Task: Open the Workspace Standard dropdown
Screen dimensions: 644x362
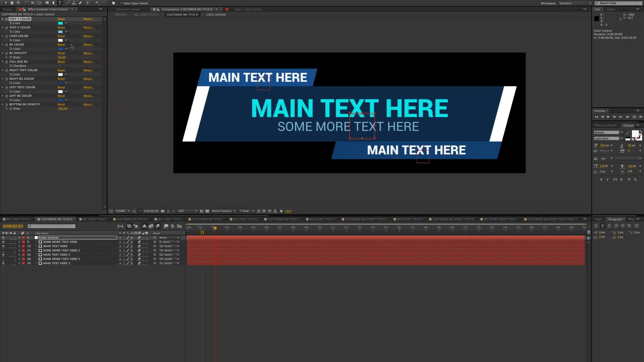Action: coord(575,3)
